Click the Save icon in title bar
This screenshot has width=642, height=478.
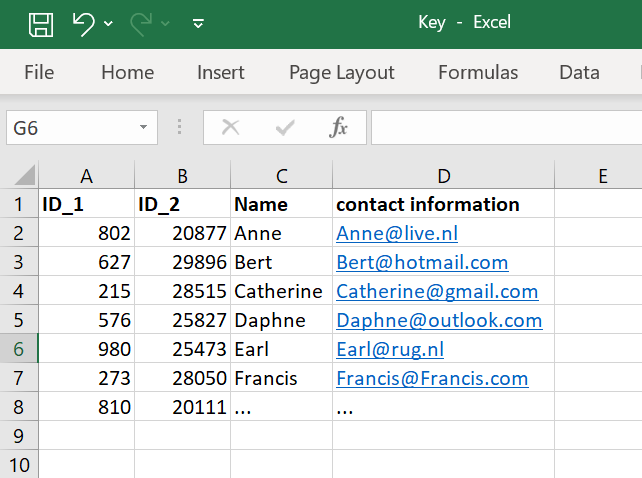(40, 23)
